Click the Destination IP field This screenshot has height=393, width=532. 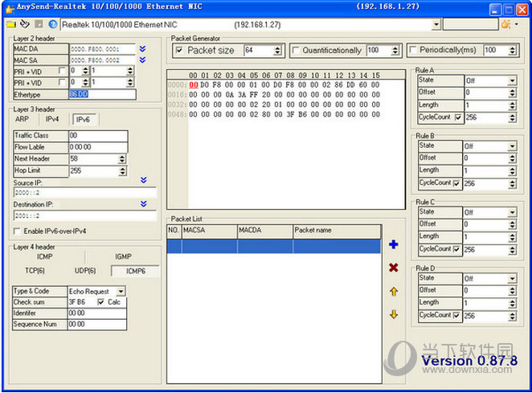tap(85, 215)
